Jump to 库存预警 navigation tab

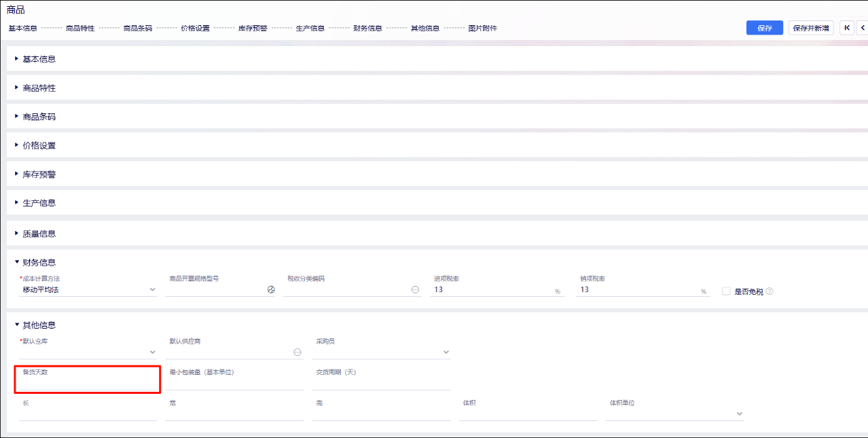click(253, 29)
